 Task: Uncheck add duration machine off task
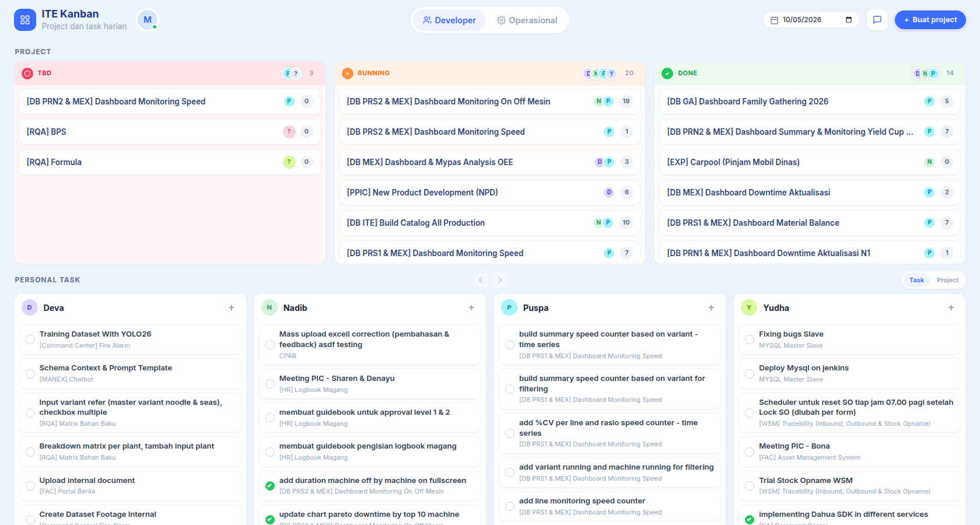(x=270, y=486)
